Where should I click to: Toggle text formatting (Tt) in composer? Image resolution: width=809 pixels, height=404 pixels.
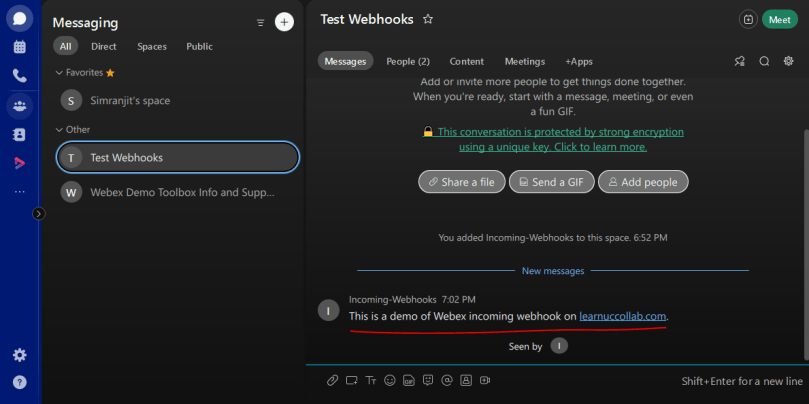tap(371, 381)
